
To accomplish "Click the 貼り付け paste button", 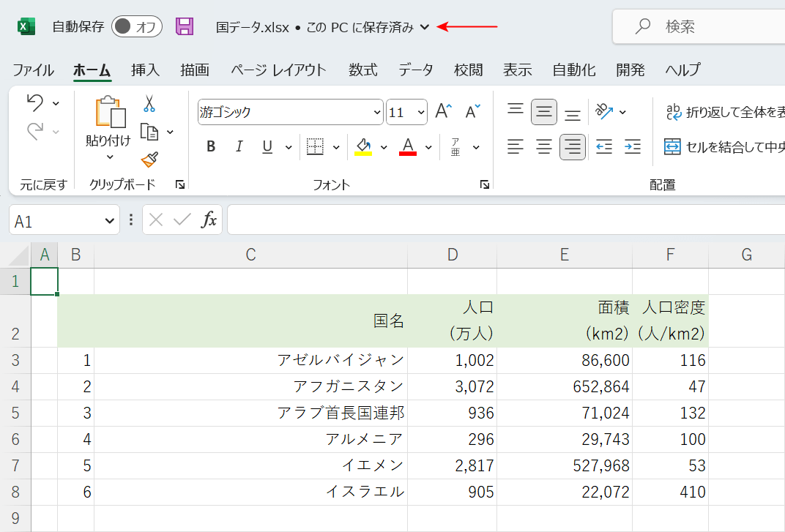I will click(108, 121).
